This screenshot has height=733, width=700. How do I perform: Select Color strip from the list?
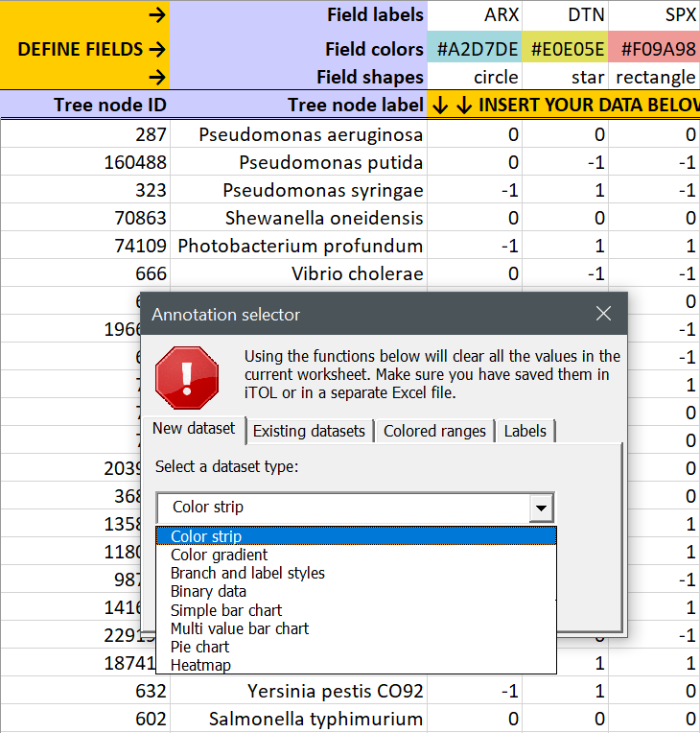[206, 536]
